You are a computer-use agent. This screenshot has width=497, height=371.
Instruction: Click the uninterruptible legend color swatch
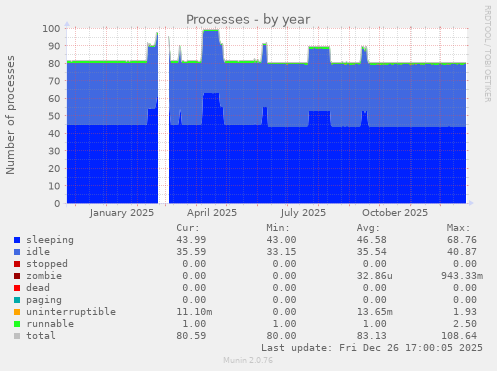click(17, 312)
